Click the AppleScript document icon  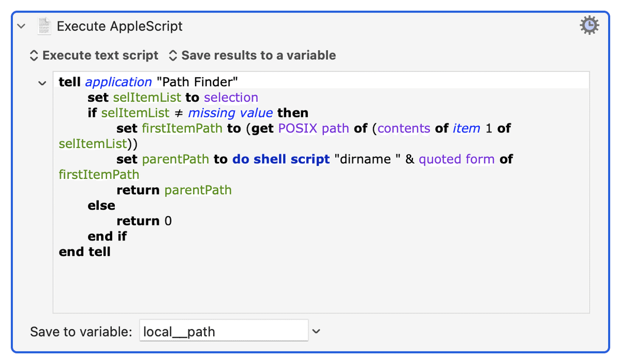[x=45, y=26]
